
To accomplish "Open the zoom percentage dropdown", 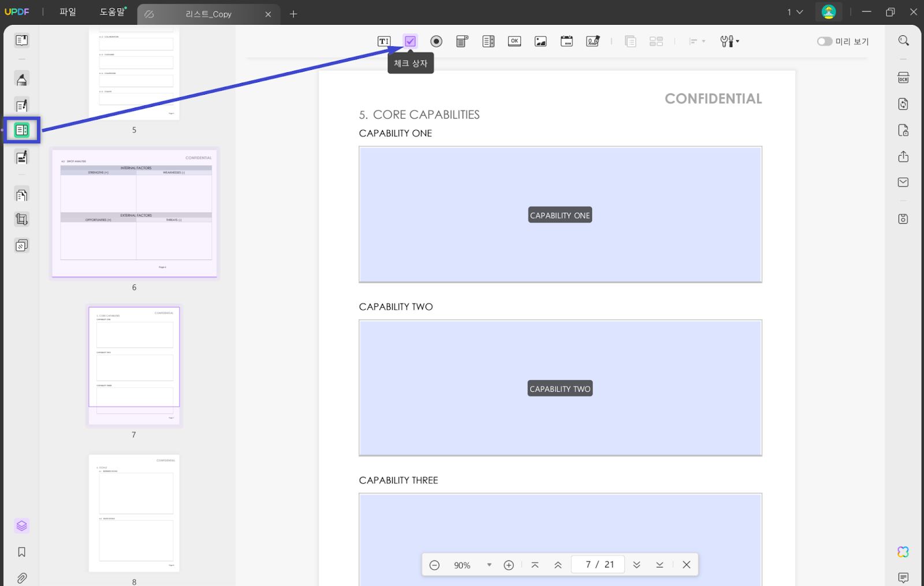I will [489, 565].
